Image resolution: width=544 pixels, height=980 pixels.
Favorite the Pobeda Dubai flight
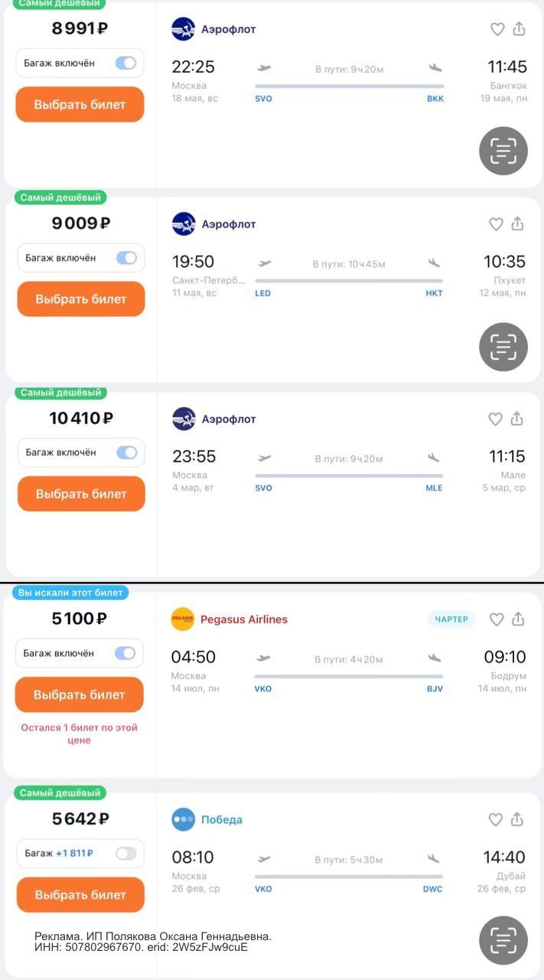[495, 819]
